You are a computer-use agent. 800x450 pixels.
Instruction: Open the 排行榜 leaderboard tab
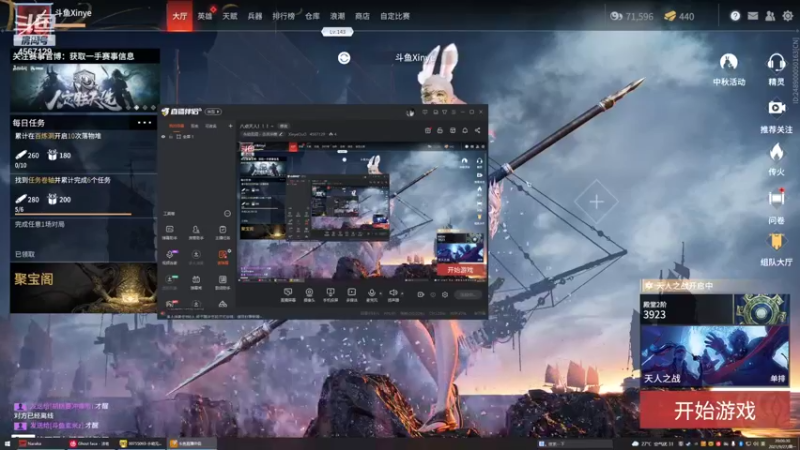(x=284, y=16)
